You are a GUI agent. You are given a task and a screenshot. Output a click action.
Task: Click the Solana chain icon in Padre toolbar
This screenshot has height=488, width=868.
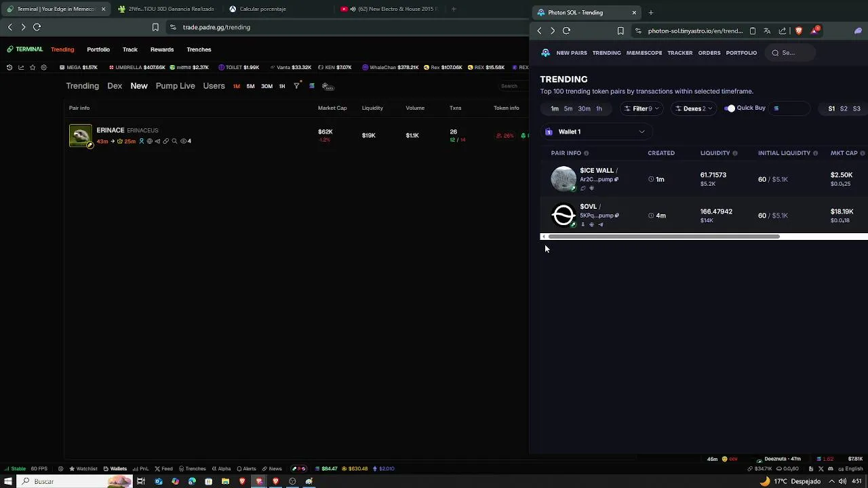[x=312, y=86]
